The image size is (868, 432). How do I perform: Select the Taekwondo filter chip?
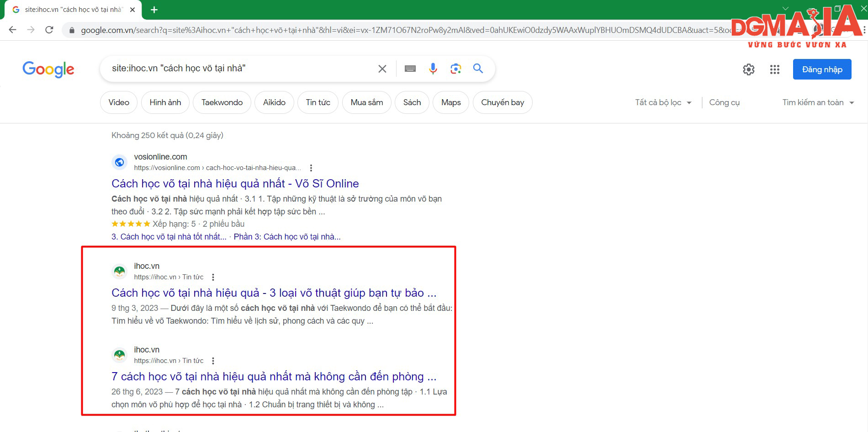(222, 102)
